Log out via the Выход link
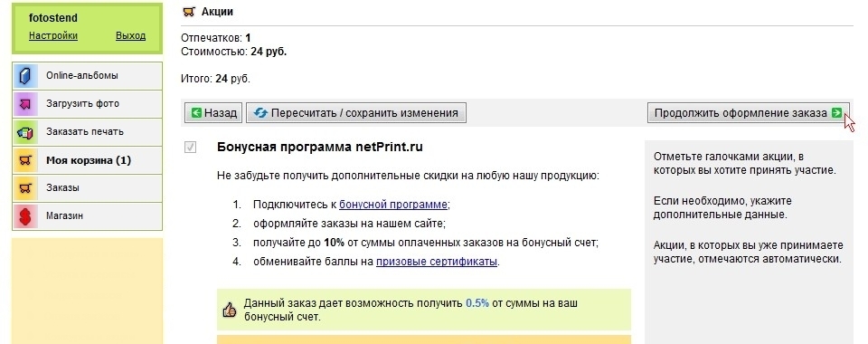868x344 pixels. (130, 35)
